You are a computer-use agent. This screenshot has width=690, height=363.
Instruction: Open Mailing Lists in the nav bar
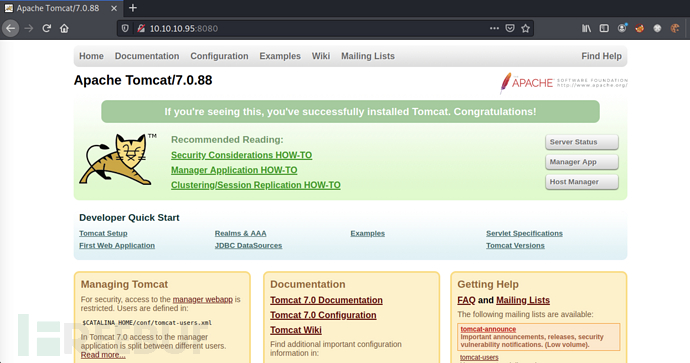[x=368, y=56]
